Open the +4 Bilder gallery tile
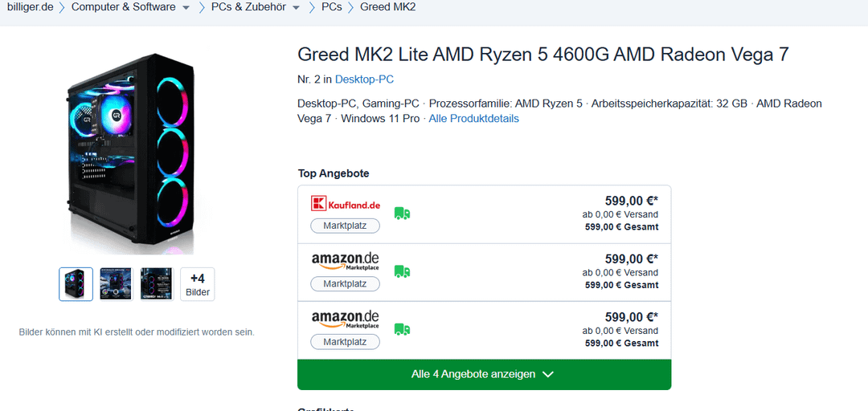The image size is (868, 411). pos(198,284)
